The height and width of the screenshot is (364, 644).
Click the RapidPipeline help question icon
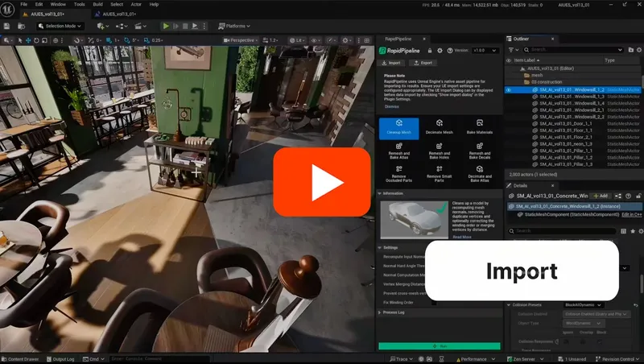450,51
